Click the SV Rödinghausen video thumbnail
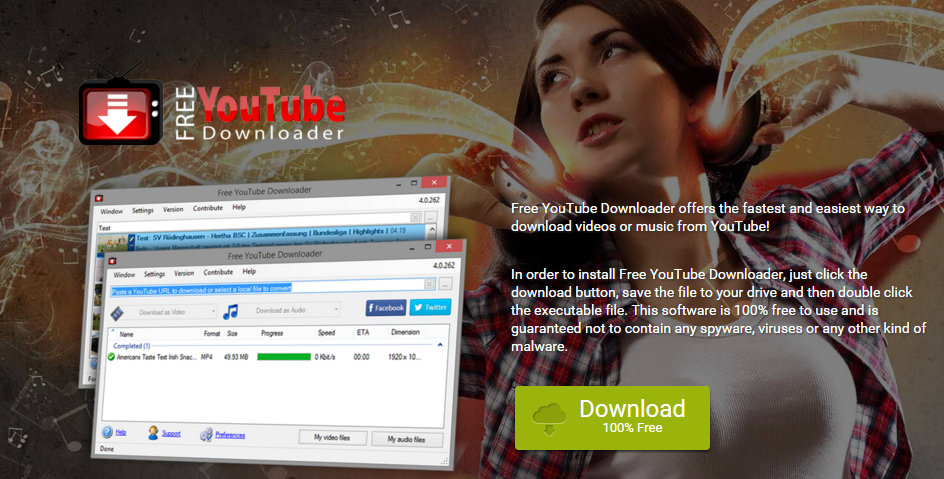The width and height of the screenshot is (944, 479). [x=114, y=243]
